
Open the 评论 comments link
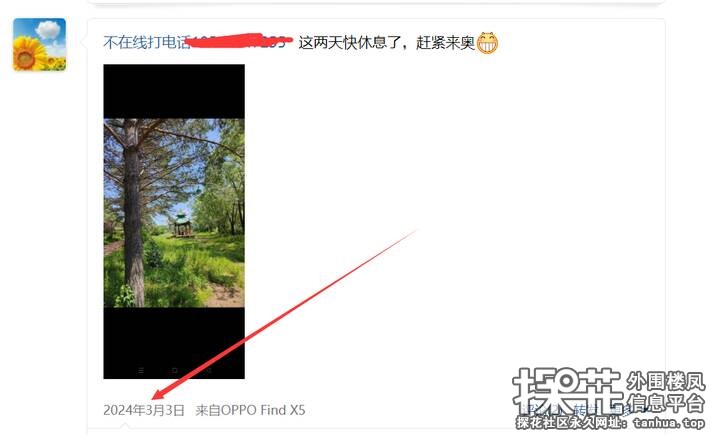click(535, 409)
